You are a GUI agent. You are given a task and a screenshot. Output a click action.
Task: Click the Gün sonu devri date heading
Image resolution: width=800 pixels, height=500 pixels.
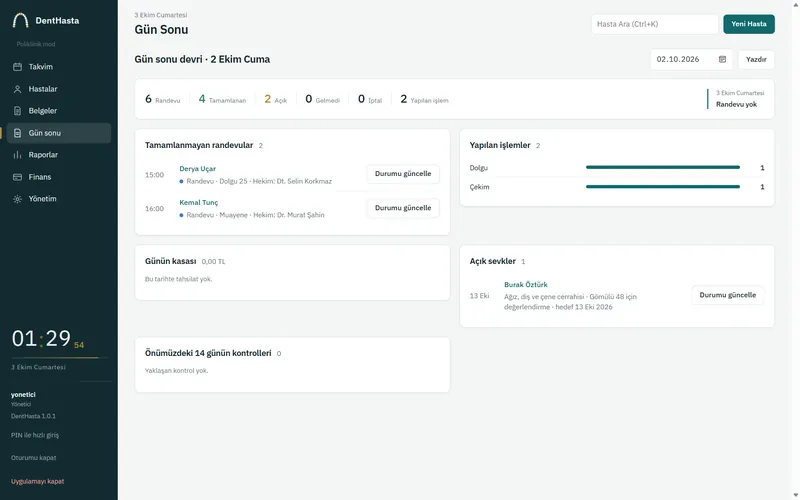[x=203, y=59]
